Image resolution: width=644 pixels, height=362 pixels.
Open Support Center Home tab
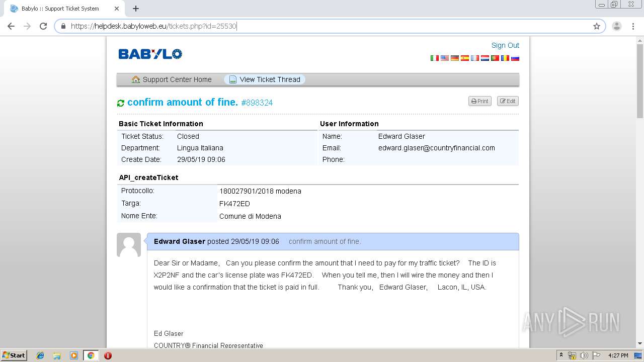pyautogui.click(x=172, y=79)
